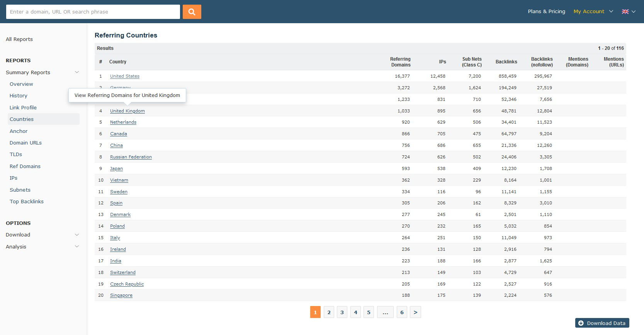The image size is (644, 335).
Task: Click All Reports in sidebar
Action: (x=19, y=39)
